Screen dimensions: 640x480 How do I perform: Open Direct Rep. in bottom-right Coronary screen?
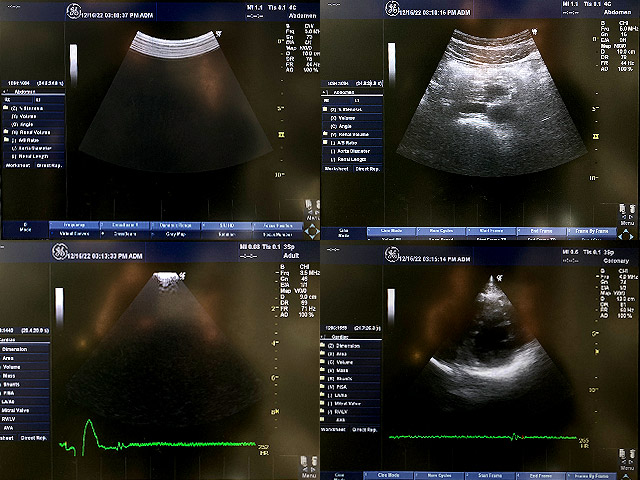tap(365, 429)
